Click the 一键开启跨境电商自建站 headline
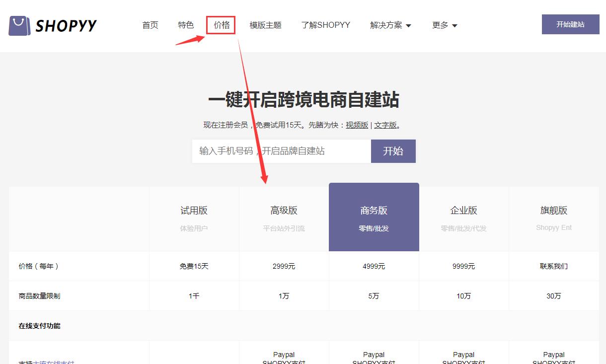606x364 pixels. (x=303, y=100)
